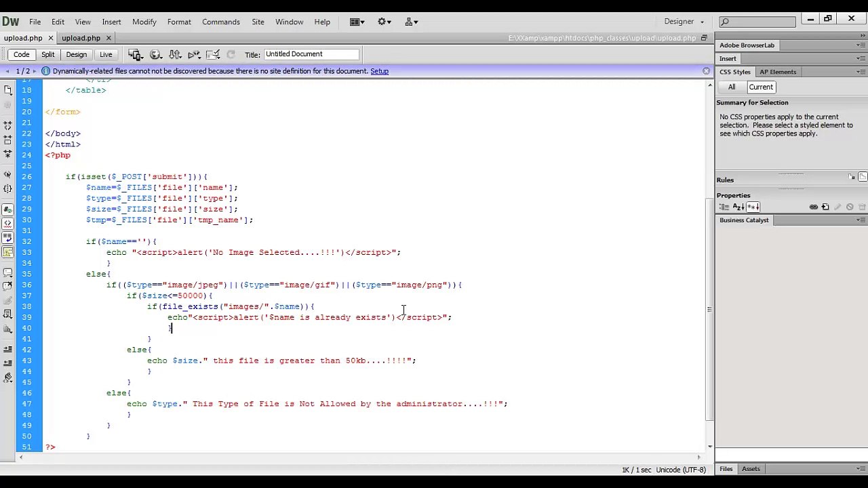Click Indent Code icon
Viewport: 868px width, 488px height.
[x=8, y=348]
